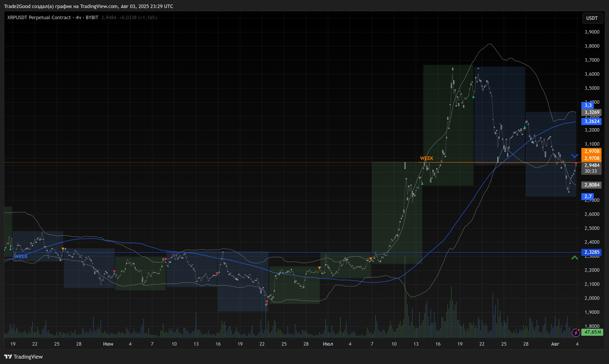Viewport: 609px width, 364px height.
Task: Click the orange triangle marker near July 7
Action: point(371,259)
